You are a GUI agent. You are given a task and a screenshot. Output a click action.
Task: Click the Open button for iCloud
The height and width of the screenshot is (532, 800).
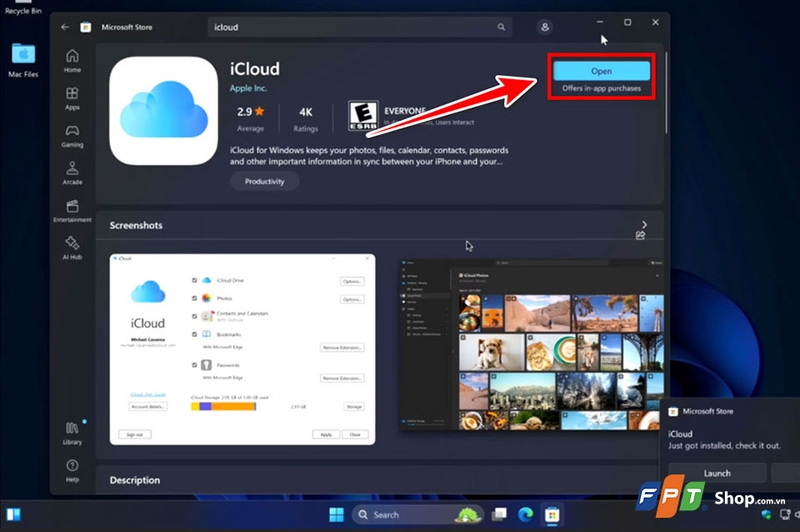click(602, 71)
